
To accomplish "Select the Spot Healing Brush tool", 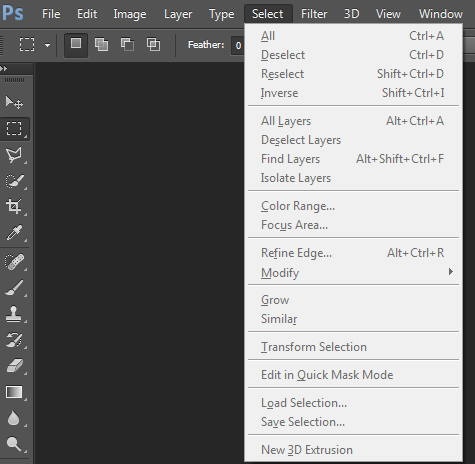I will point(14,262).
